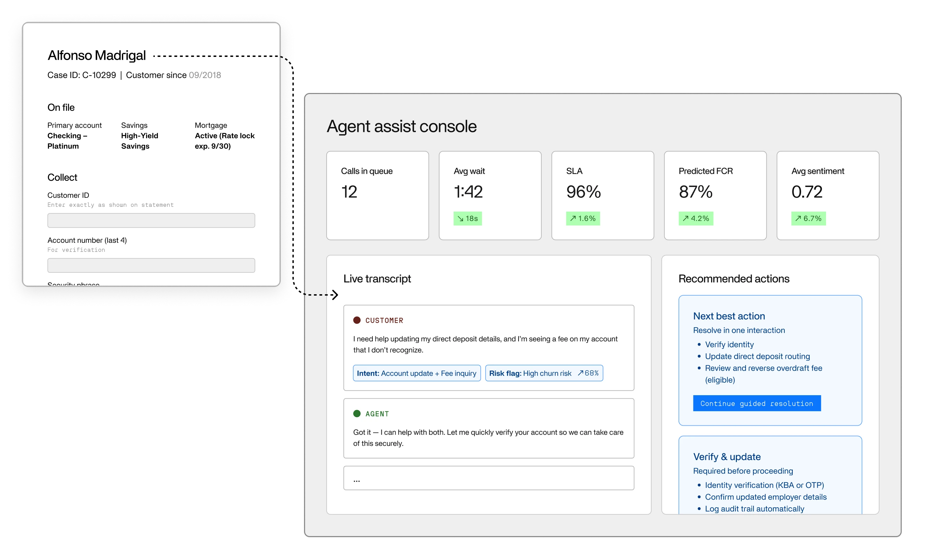Select the Intent: Account update + Fee inquiry tag
Screen dimensions: 926x560
coord(416,373)
